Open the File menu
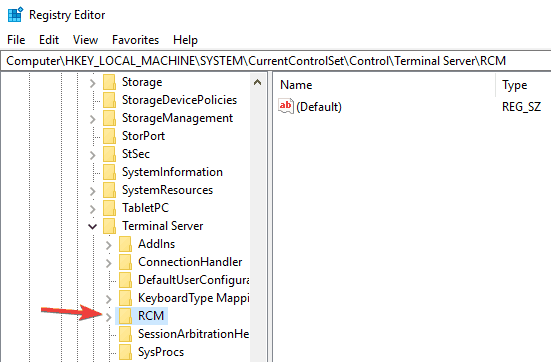This screenshot has height=362, width=551. pos(16,40)
